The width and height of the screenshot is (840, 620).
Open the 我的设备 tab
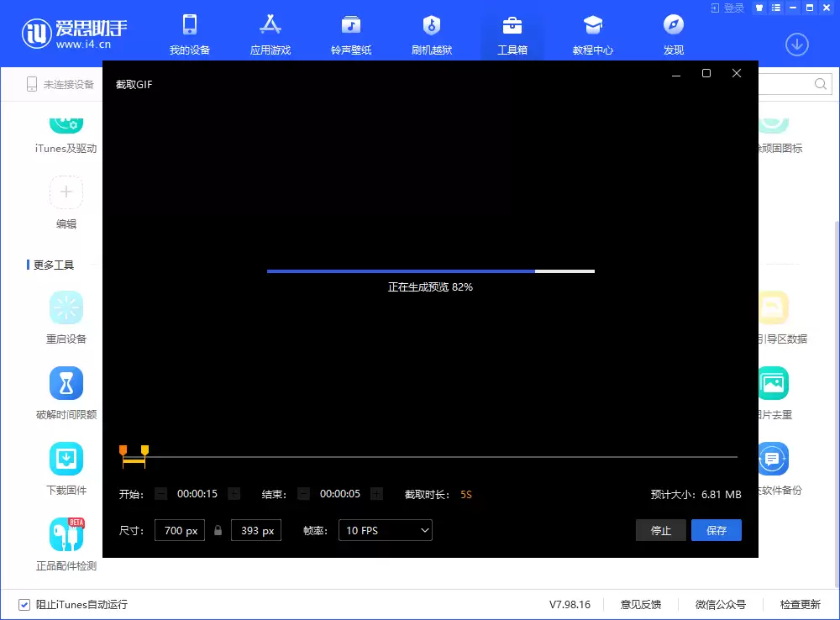[x=190, y=34]
